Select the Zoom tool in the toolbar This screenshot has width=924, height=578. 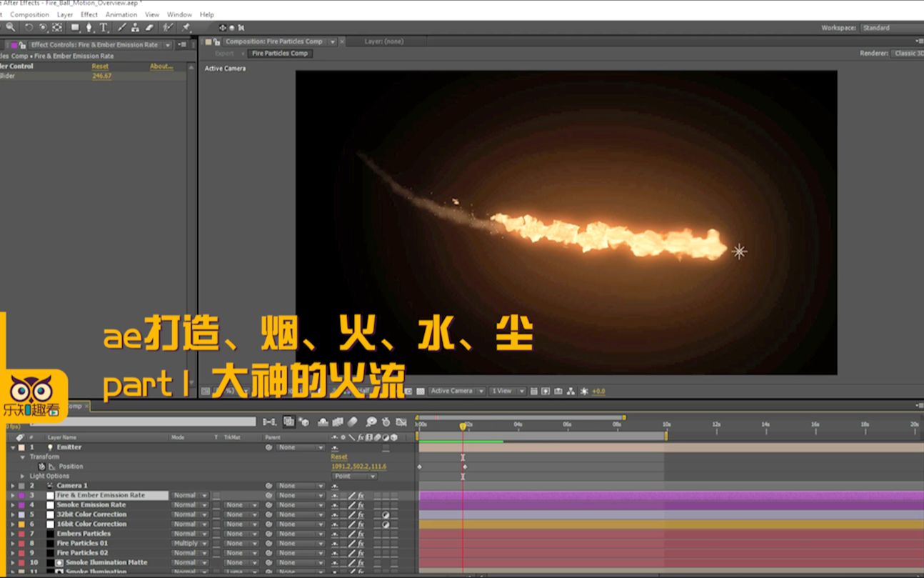click(x=10, y=28)
